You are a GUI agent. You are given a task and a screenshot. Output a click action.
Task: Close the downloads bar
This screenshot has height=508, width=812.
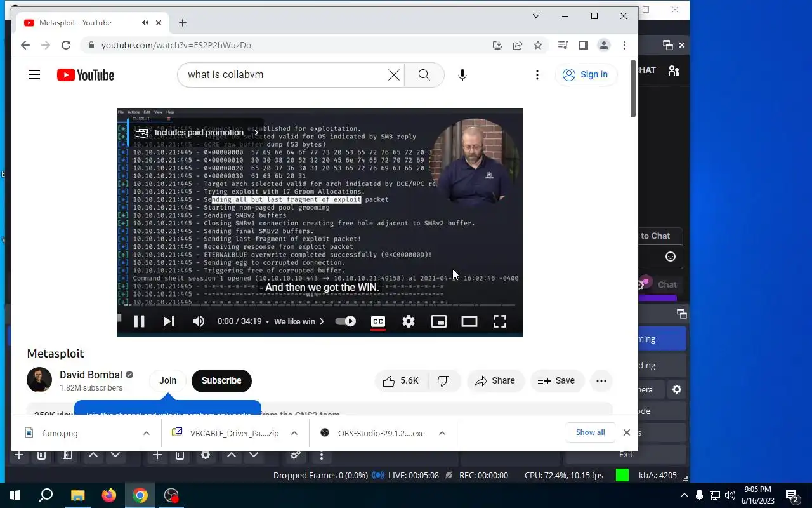627,432
